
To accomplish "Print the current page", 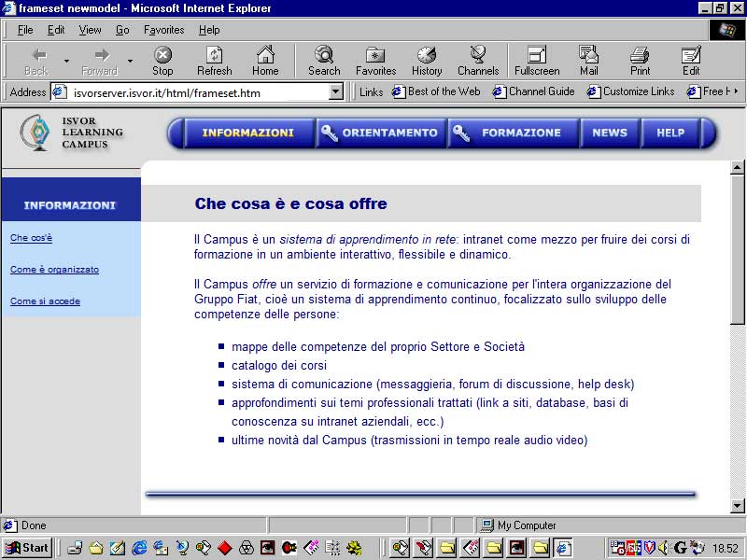I will tap(640, 61).
